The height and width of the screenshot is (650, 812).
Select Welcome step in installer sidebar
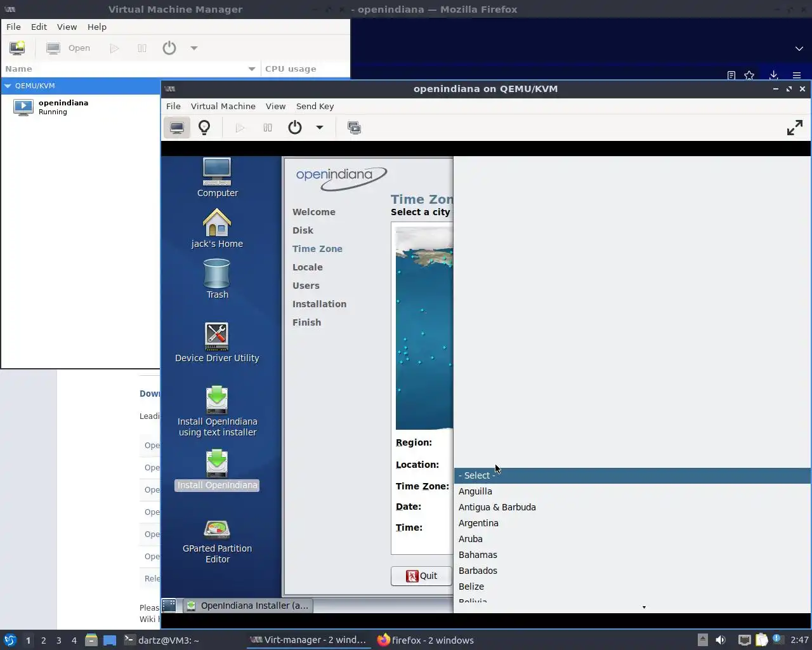pos(314,212)
